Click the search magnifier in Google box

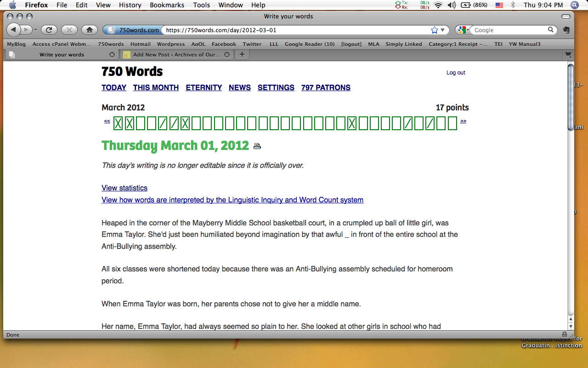click(551, 30)
